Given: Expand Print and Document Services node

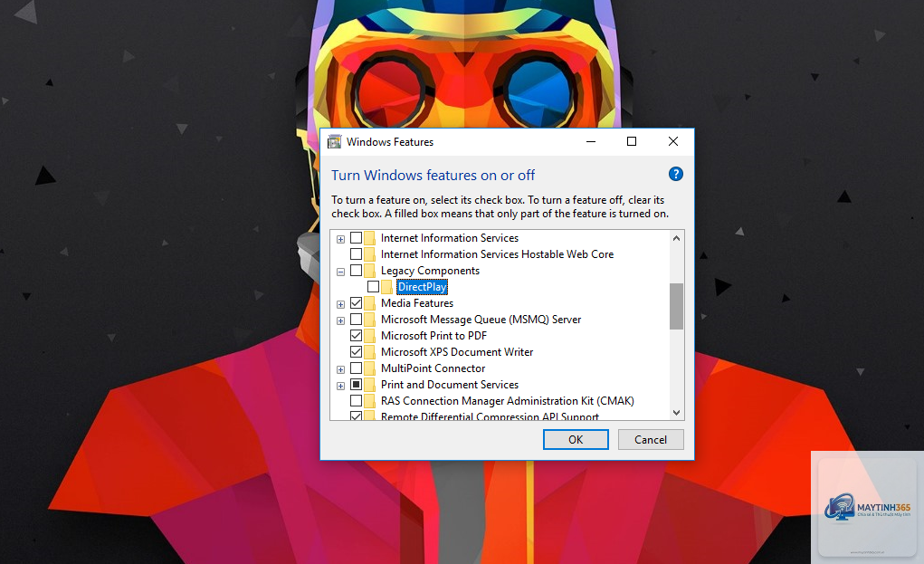Looking at the screenshot, I should (340, 386).
